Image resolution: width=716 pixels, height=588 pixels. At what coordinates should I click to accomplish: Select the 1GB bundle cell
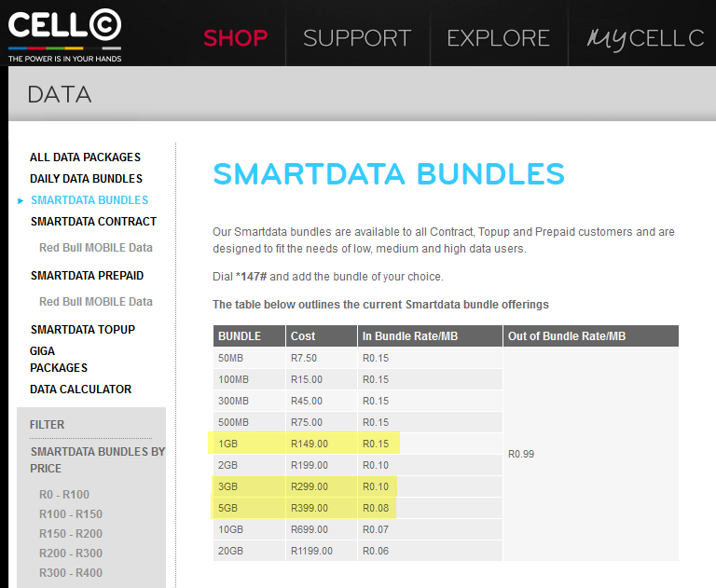pyautogui.click(x=249, y=444)
